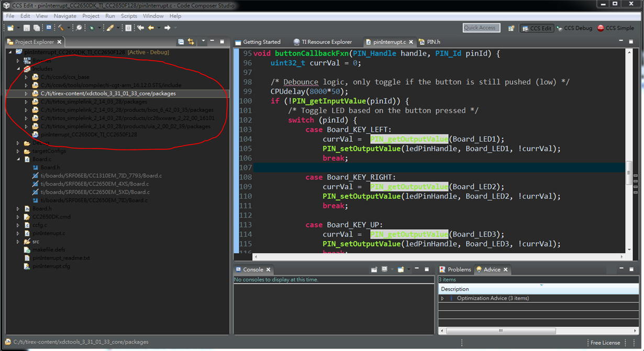Image resolution: width=644 pixels, height=351 pixels.
Task: Click the magnifier search tool icon
Action: point(79,28)
